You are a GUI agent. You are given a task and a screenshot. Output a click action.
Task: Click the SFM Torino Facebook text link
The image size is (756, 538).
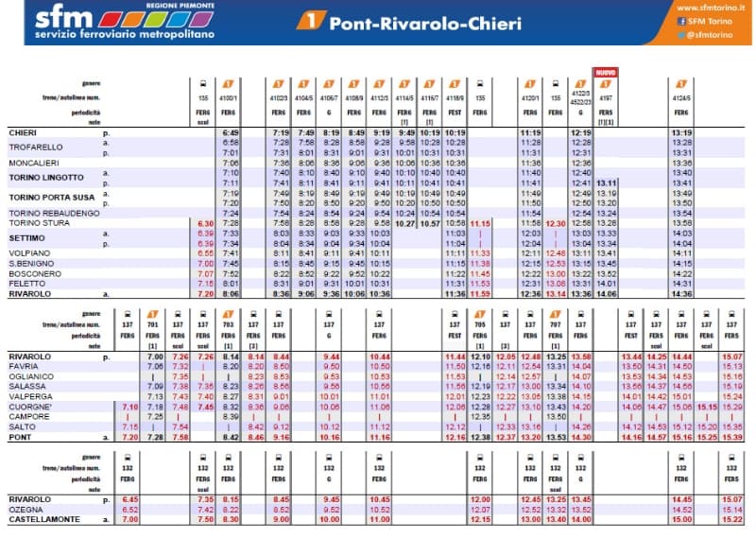(x=714, y=22)
